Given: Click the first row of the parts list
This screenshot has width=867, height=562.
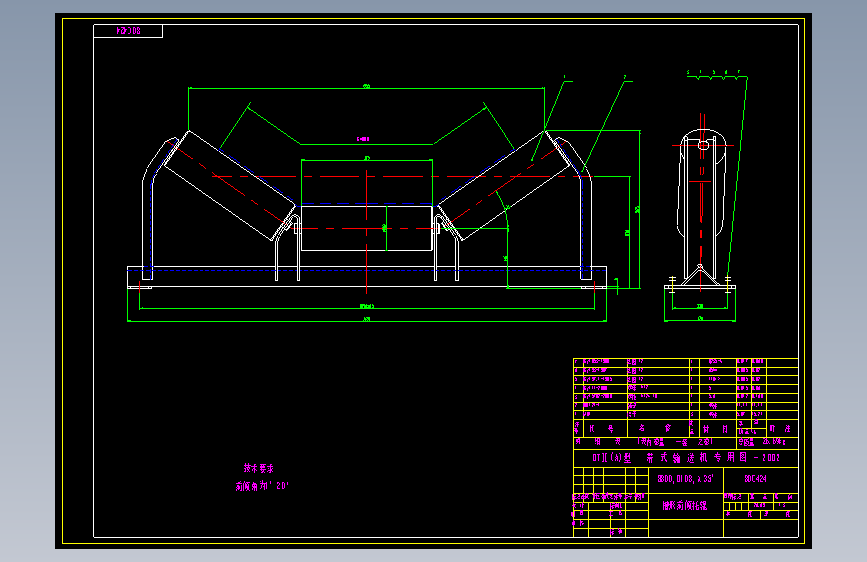Looking at the screenshot, I should coord(686,362).
